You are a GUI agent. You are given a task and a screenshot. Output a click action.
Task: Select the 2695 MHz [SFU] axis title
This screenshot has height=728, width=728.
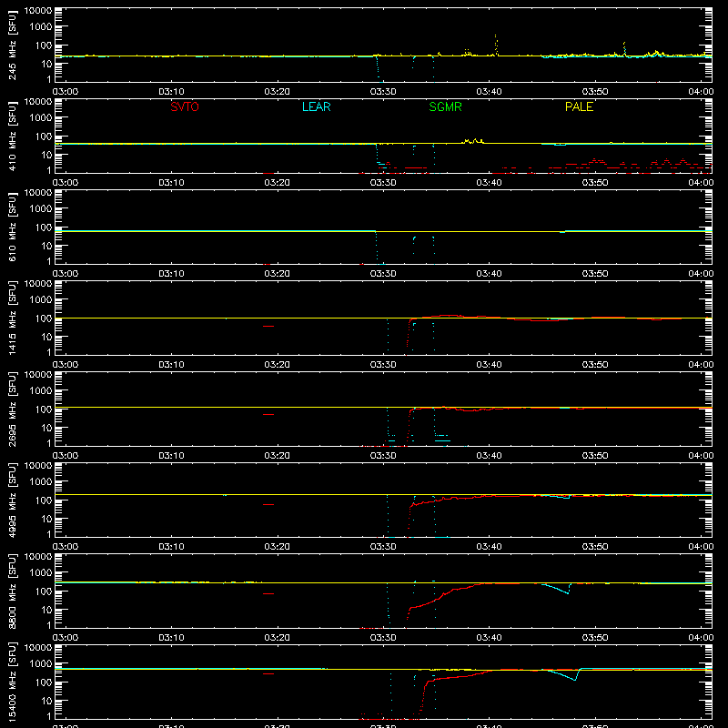13,409
